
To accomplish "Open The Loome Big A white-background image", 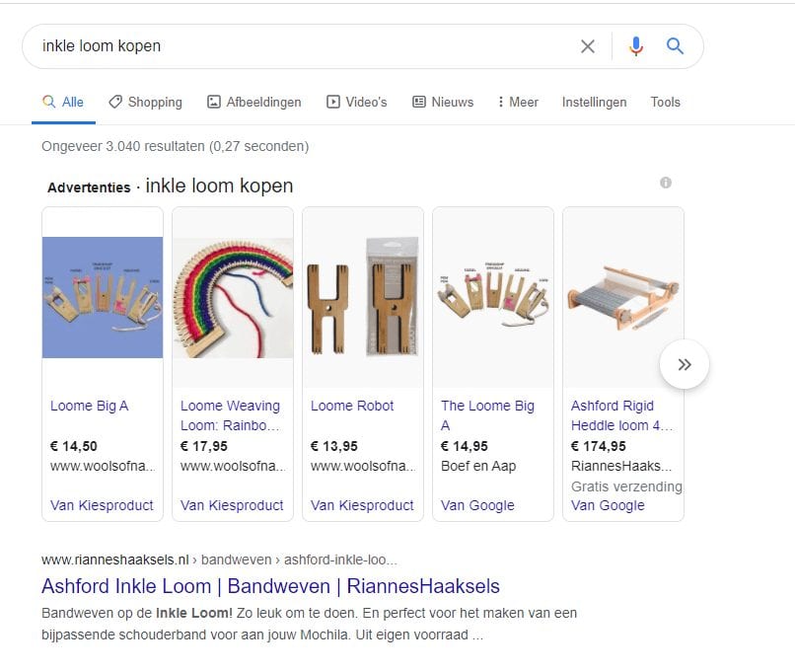I will [493, 297].
